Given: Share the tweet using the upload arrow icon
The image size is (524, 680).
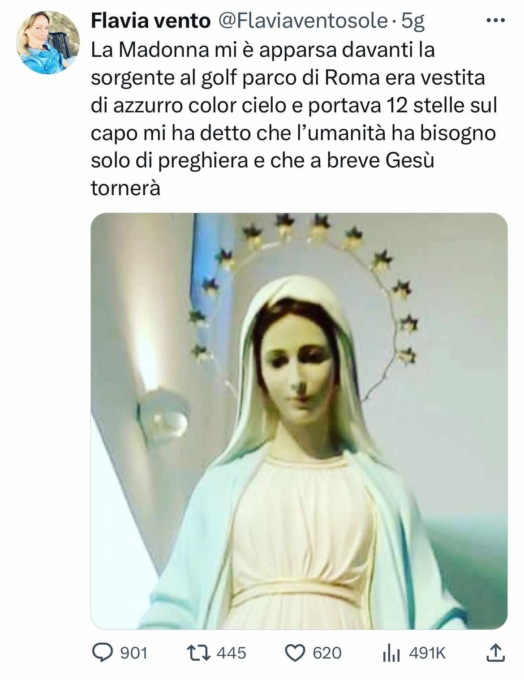Looking at the screenshot, I should 495,653.
